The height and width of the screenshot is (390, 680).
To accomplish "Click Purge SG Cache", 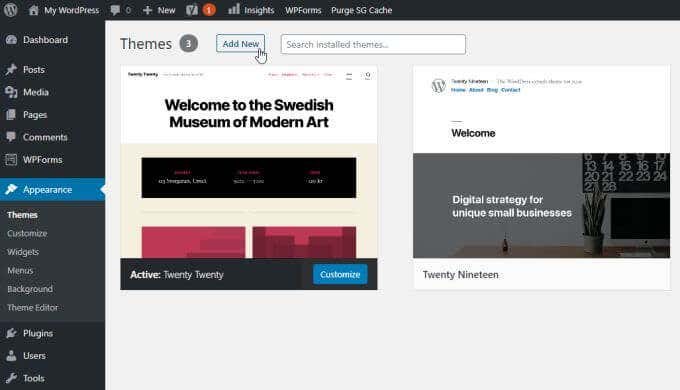I will pyautogui.click(x=362, y=10).
